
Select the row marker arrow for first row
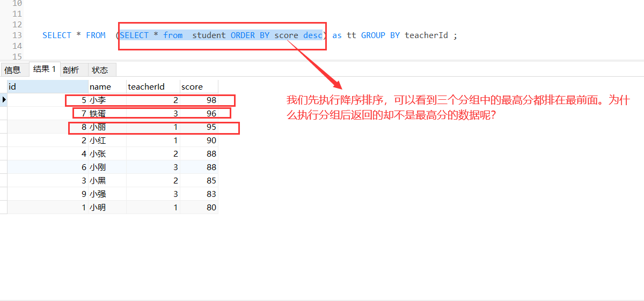pyautogui.click(x=4, y=100)
